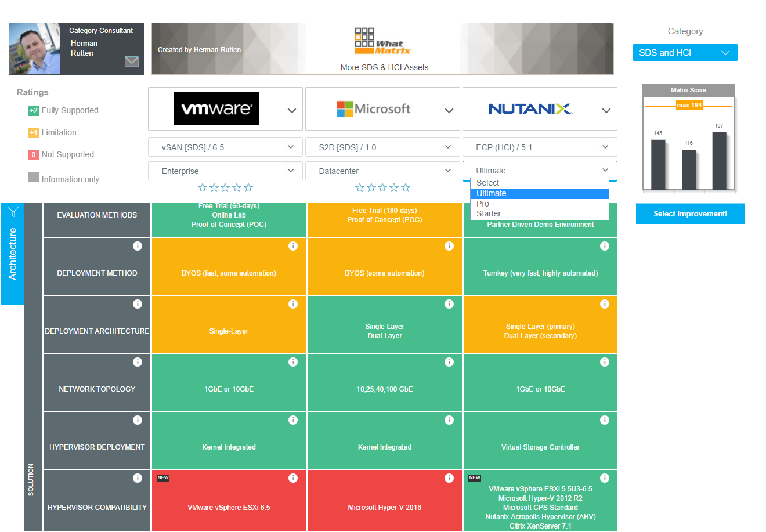
Task: Open the vSAN [SDS] / 6.5 product dropdown
Action: click(225, 147)
